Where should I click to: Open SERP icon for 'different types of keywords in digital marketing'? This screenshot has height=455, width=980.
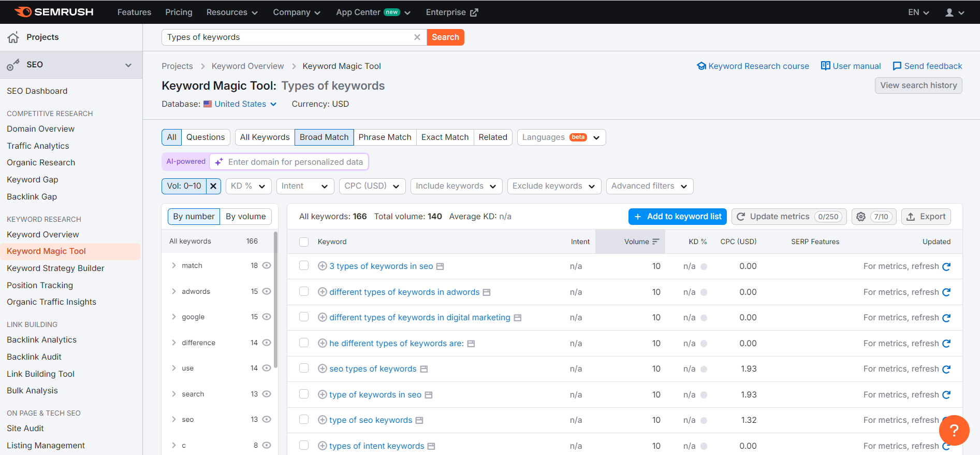pos(517,318)
